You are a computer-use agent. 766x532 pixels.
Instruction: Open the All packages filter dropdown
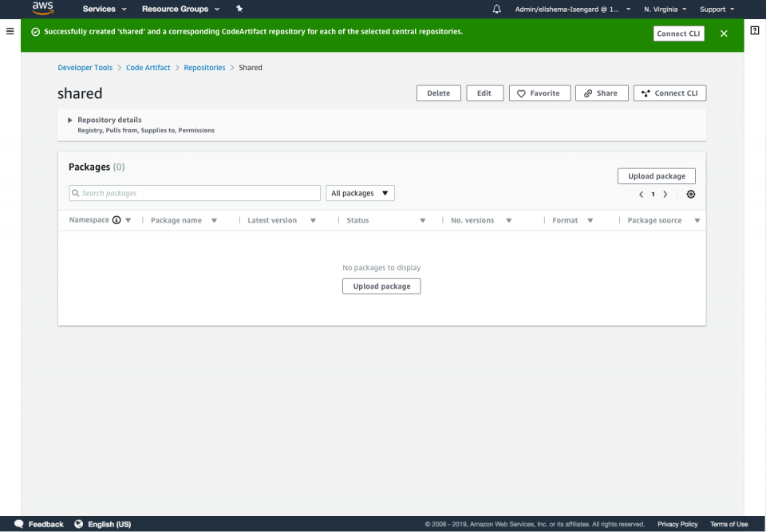360,193
